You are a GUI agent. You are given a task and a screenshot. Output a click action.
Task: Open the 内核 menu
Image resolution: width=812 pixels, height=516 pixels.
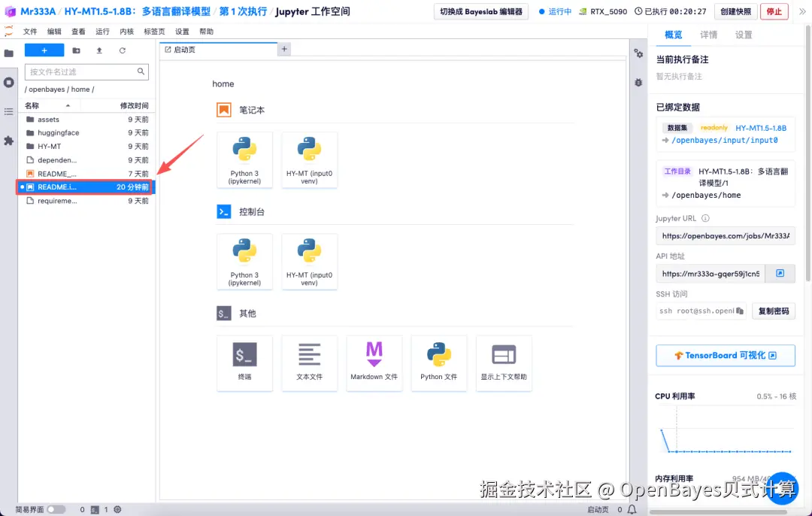click(x=126, y=32)
